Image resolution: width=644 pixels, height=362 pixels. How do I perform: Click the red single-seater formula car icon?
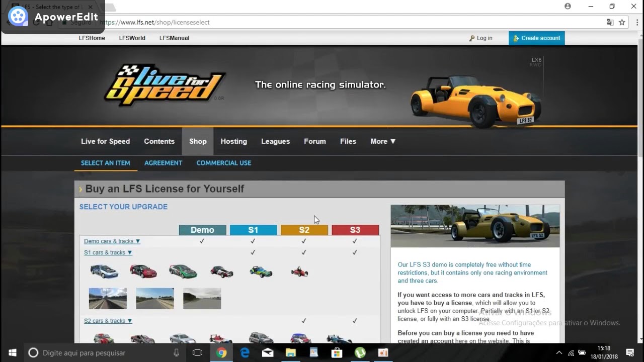coord(299,272)
